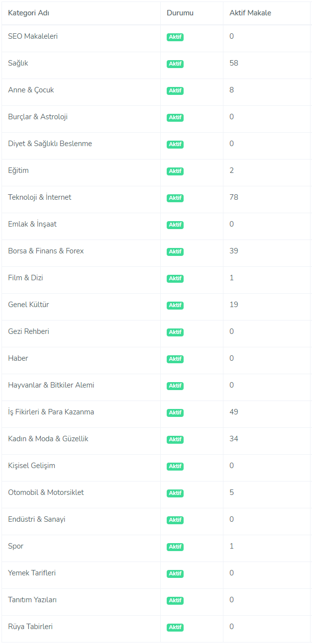Click the Durumu column header
Screen dimensions: 312x644
pyautogui.click(x=180, y=13)
